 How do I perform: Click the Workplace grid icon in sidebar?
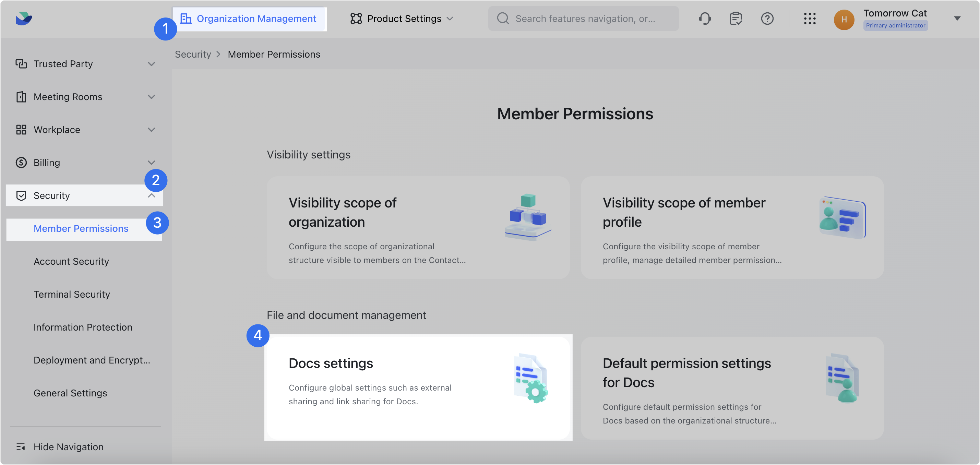pyautogui.click(x=21, y=129)
